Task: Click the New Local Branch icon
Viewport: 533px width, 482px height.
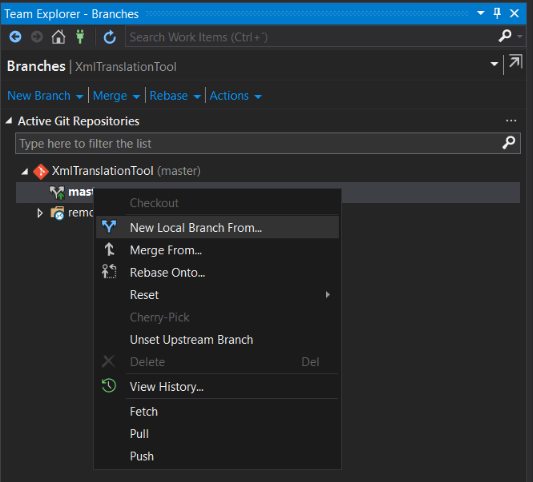Action: coord(109,227)
